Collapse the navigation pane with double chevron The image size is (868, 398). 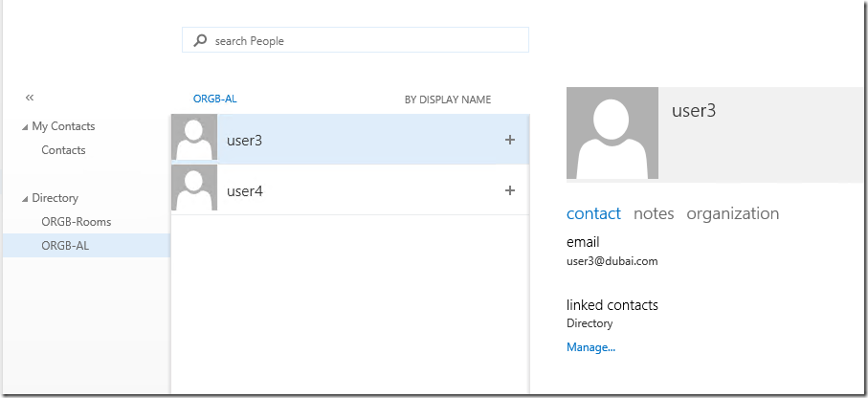point(30,98)
